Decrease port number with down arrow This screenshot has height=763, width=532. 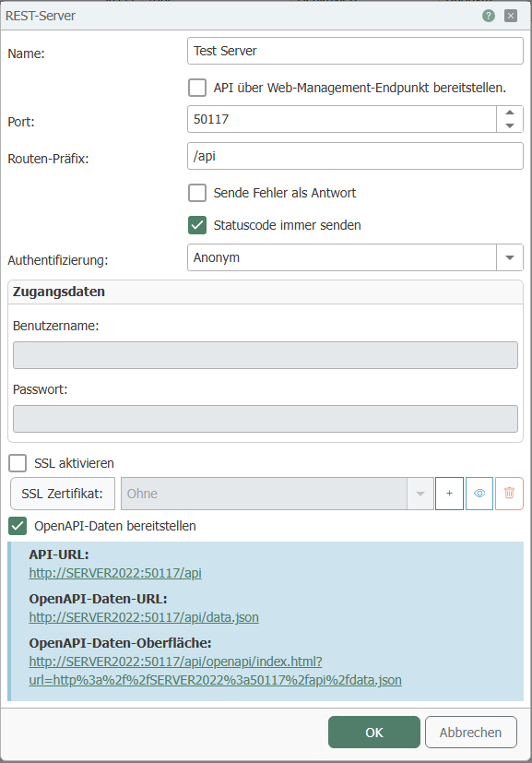tap(510, 125)
